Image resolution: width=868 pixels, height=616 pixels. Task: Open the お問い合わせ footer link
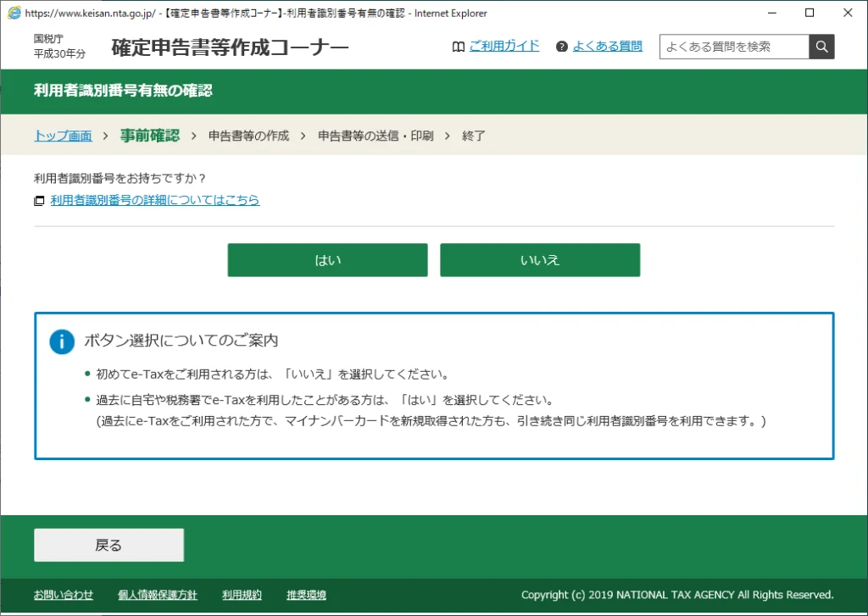(63, 595)
